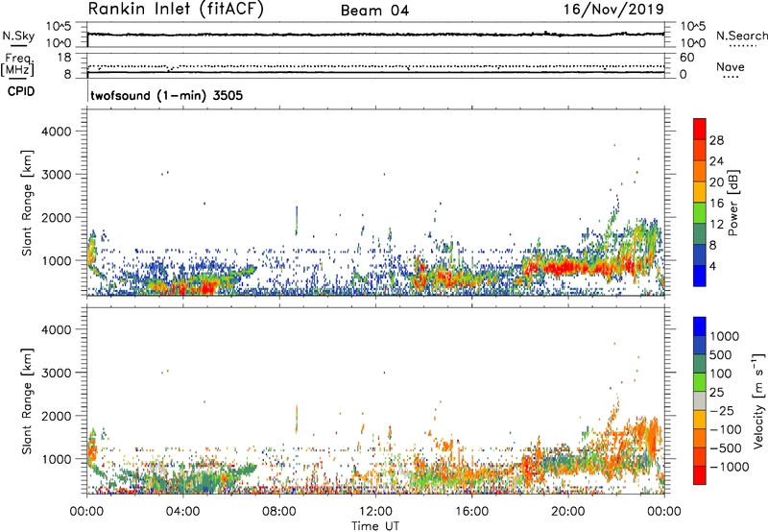Click the power color bar's red top segment

tap(700, 129)
